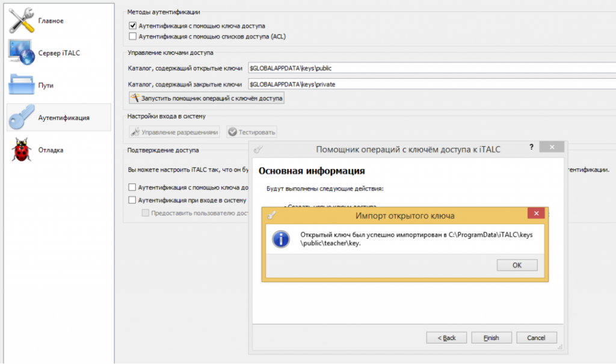Switch to the Пути tab label
This screenshot has width=616, height=364.
[x=46, y=85]
